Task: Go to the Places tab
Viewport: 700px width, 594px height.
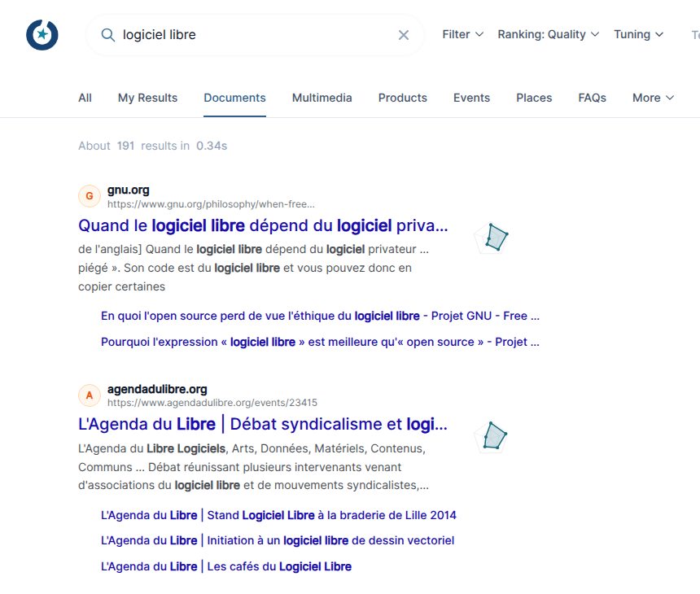Action: tap(534, 98)
